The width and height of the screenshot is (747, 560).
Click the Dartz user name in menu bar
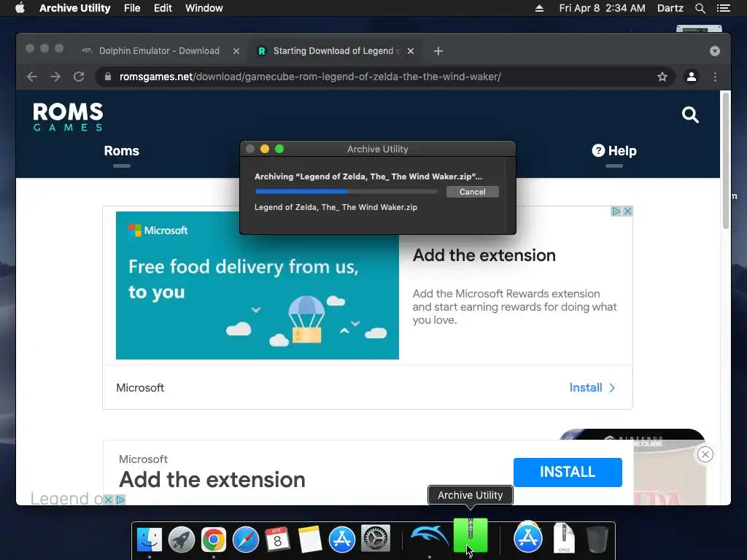pyautogui.click(x=670, y=8)
